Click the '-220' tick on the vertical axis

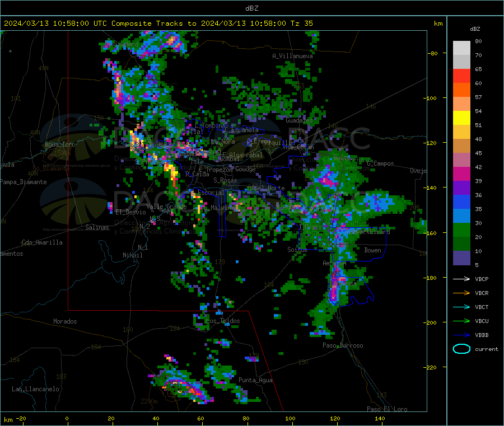click(431, 368)
